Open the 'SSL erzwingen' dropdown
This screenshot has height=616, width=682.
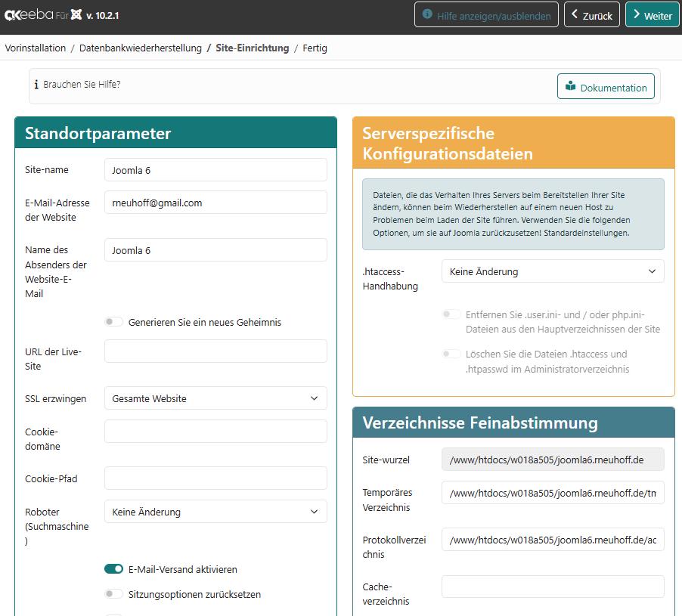215,398
